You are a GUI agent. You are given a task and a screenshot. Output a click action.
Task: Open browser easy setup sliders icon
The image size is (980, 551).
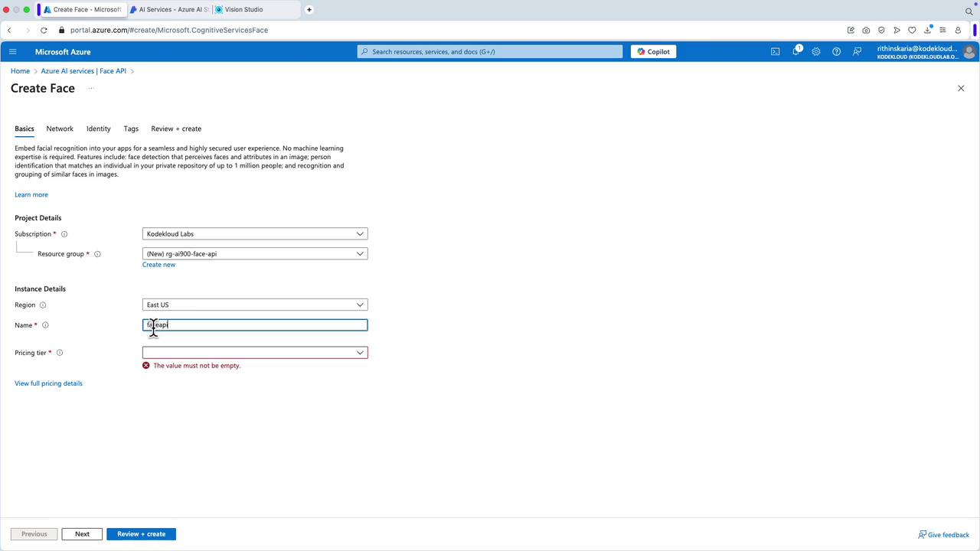[942, 30]
